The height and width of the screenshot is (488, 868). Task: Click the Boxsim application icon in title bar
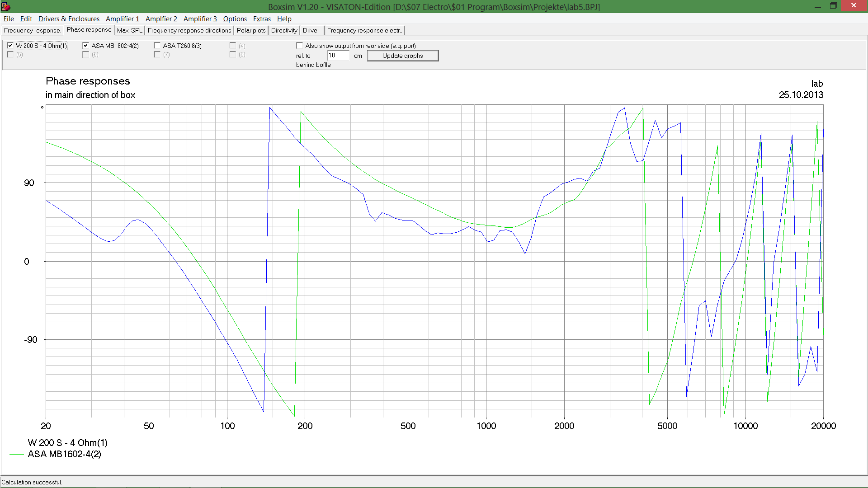pyautogui.click(x=5, y=6)
